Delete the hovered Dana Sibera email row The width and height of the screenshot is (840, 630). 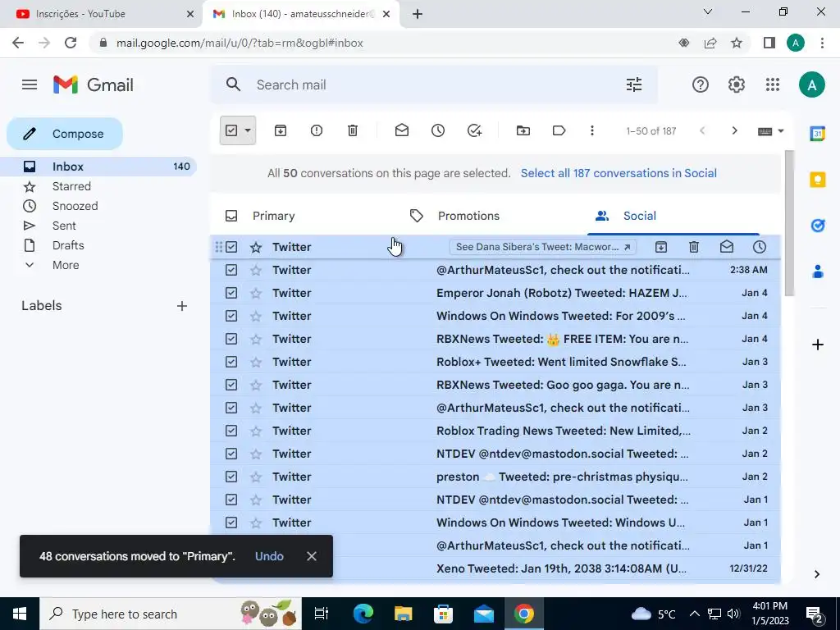point(694,247)
